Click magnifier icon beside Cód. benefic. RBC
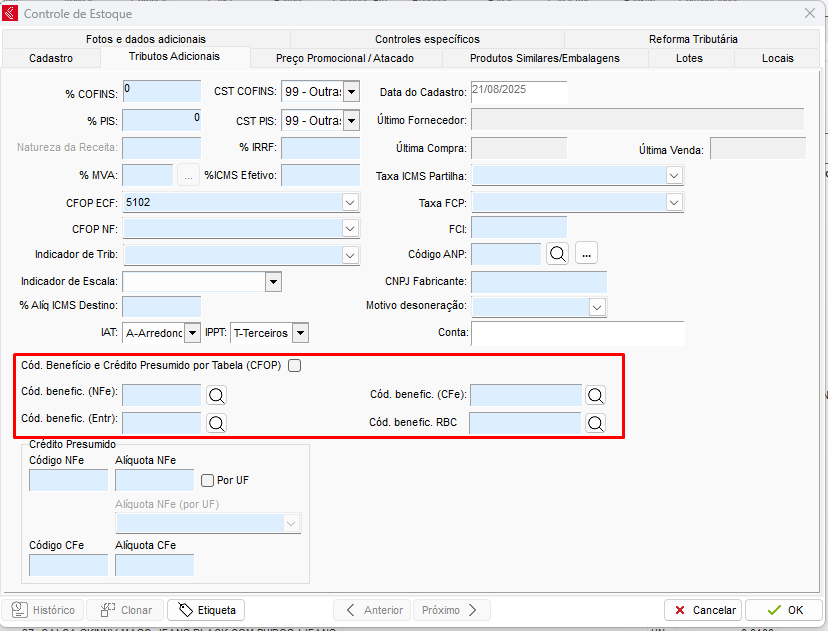The height and width of the screenshot is (631, 828). pos(596,423)
